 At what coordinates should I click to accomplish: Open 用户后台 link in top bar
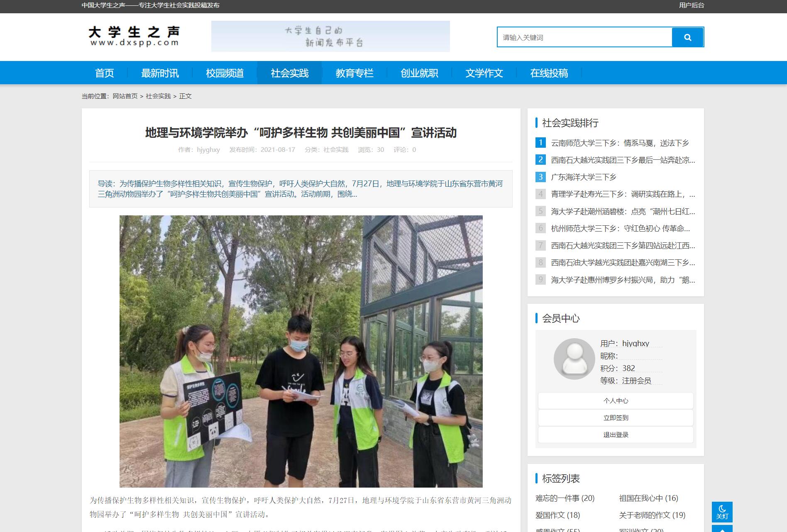pos(692,5)
